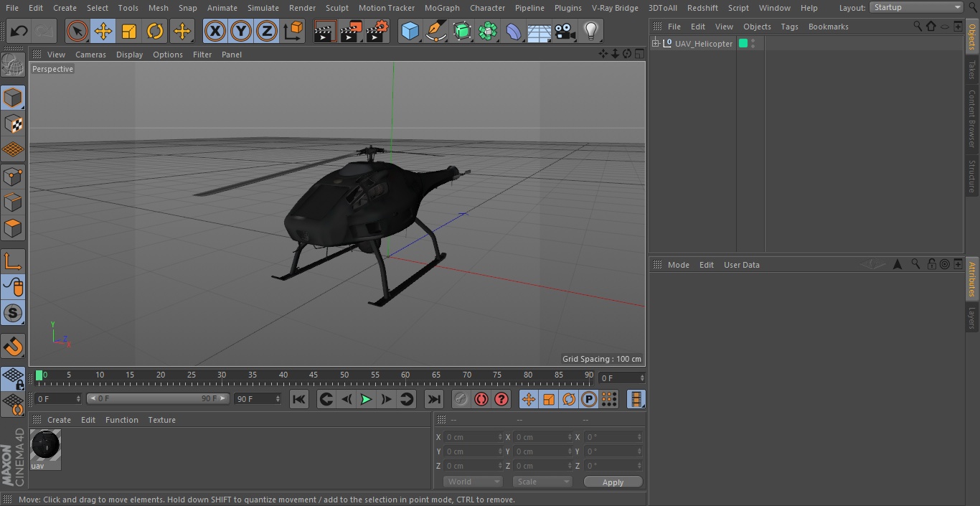Go to start of animation
The height and width of the screenshot is (506, 980).
point(299,399)
